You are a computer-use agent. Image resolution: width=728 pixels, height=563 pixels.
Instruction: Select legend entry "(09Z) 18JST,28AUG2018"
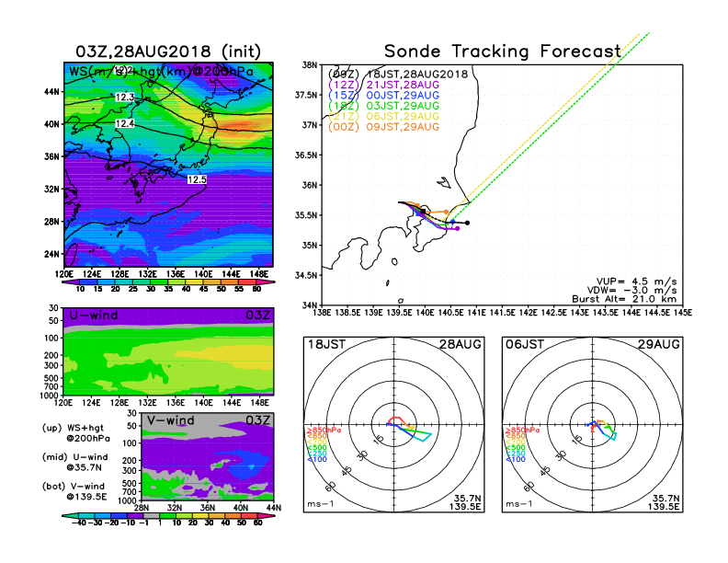click(397, 75)
